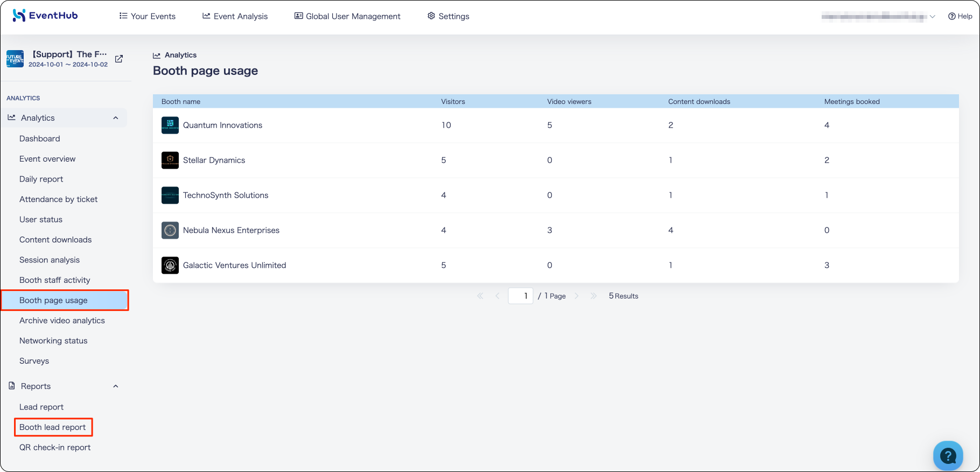980x472 pixels.
Task: Click Nebula Nexus Enterprises booth logo
Action: click(x=170, y=230)
